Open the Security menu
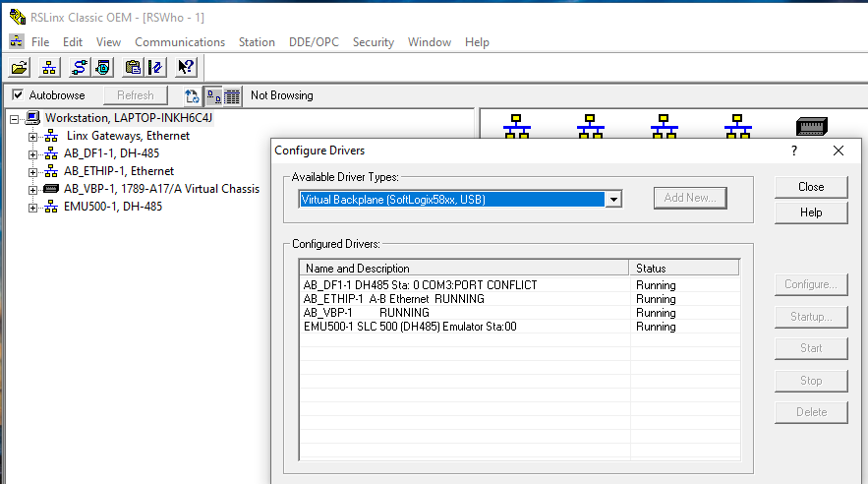Image resolution: width=868 pixels, height=484 pixels. (x=374, y=42)
